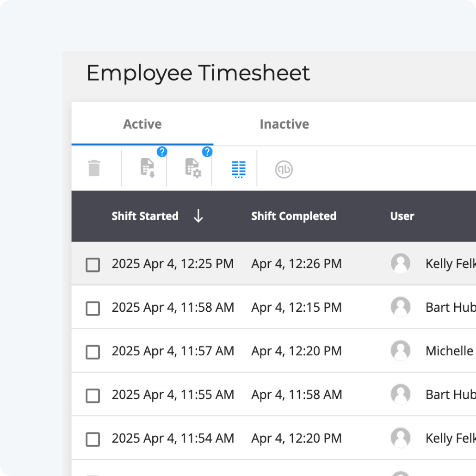Click the Michelle user name

click(451, 351)
